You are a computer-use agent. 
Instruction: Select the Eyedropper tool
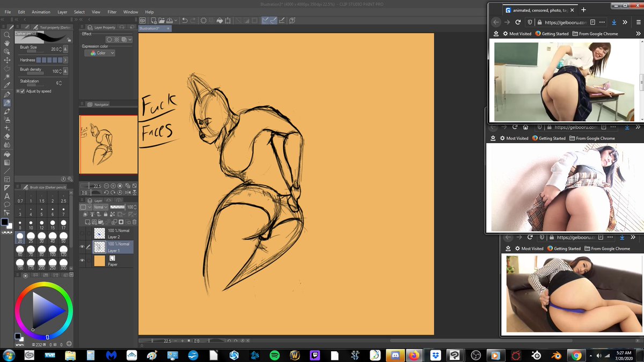coord(7,85)
